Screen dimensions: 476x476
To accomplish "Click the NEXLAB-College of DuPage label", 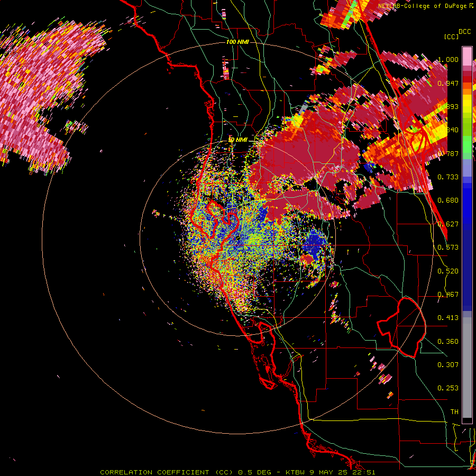I will coord(423,6).
